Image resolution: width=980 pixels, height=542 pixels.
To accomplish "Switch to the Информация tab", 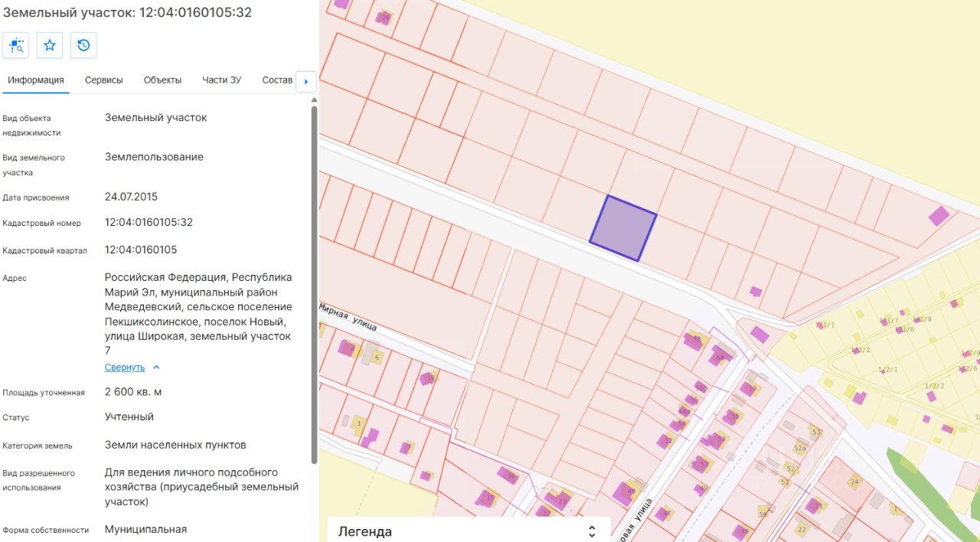I will [x=36, y=80].
